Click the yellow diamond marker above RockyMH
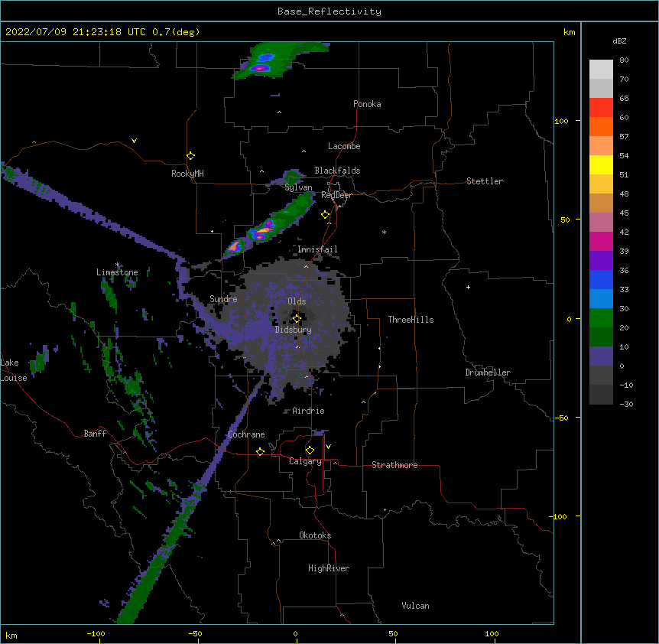The width and height of the screenshot is (659, 644). [x=190, y=156]
